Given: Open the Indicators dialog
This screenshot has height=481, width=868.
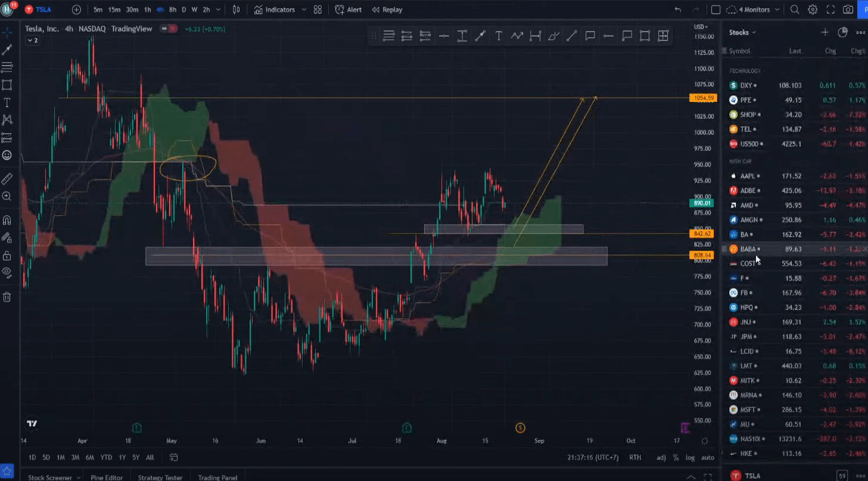Looking at the screenshot, I should coord(275,10).
